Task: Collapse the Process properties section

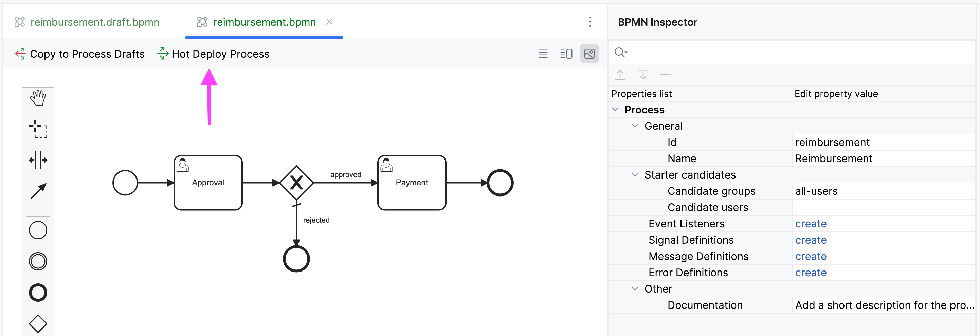Action: [x=615, y=110]
